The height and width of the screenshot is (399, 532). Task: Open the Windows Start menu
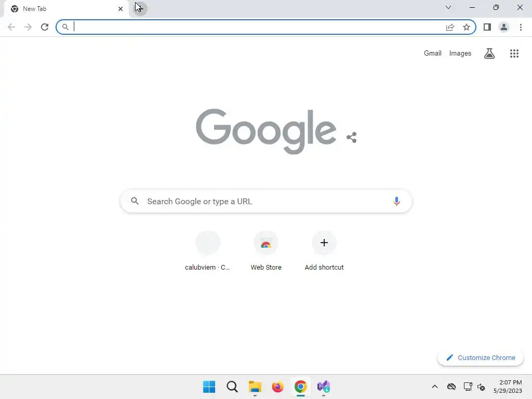coord(209,387)
